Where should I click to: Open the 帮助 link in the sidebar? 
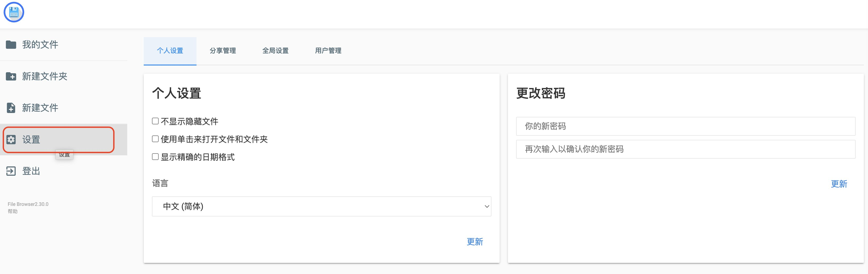tap(13, 211)
